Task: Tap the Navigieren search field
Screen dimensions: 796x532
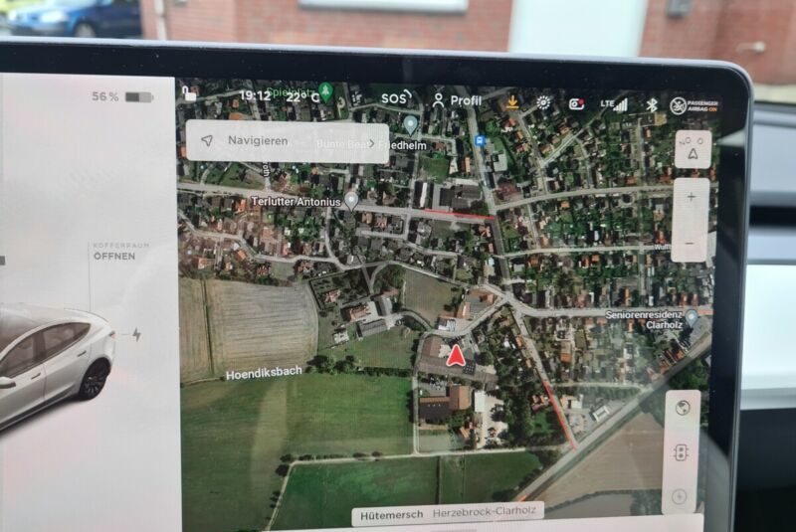Action: [x=288, y=141]
